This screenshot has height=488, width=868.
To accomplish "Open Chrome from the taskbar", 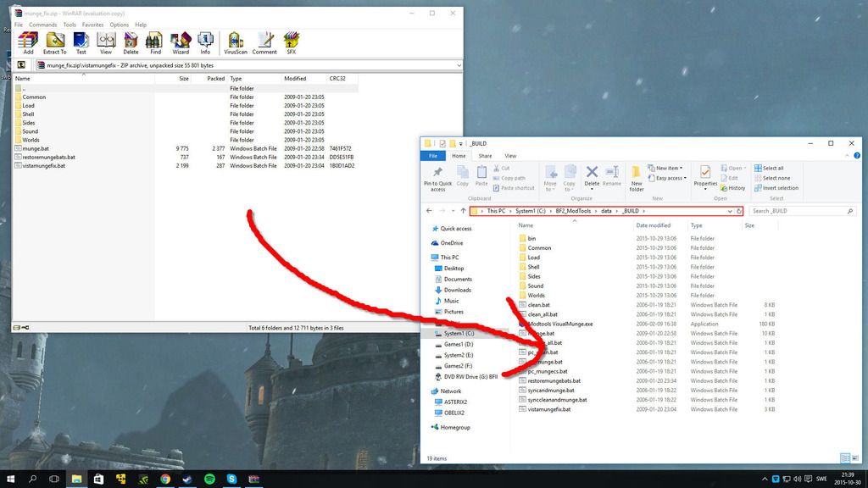I will 165,479.
